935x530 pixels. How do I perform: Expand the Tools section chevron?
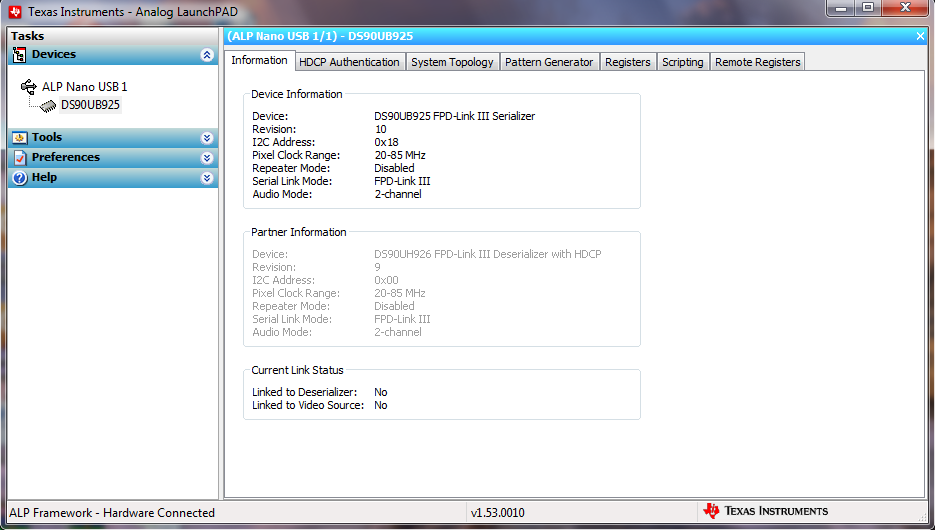(207, 138)
